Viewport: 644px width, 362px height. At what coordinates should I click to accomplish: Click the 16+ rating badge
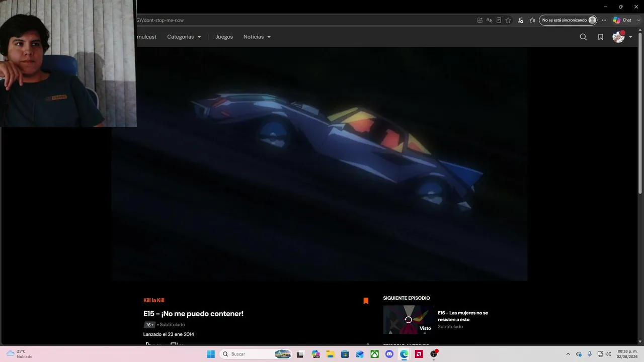pos(149,325)
